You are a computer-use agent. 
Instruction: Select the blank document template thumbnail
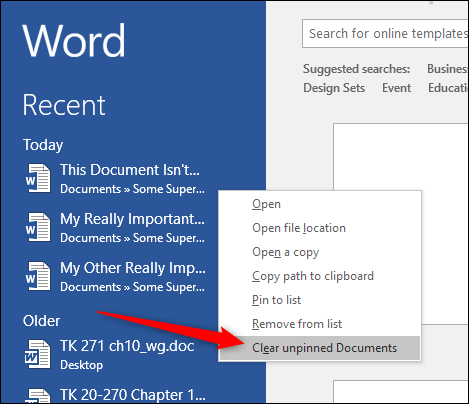pyautogui.click(x=401, y=224)
